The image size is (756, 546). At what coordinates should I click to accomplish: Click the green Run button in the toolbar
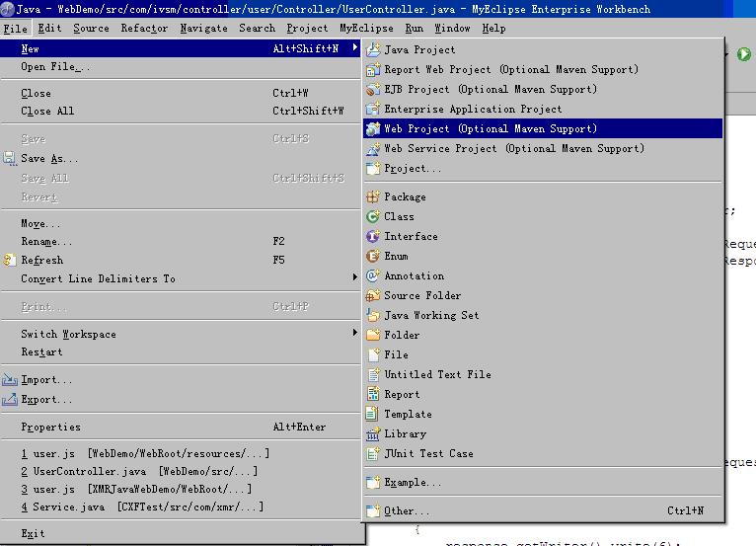click(744, 54)
